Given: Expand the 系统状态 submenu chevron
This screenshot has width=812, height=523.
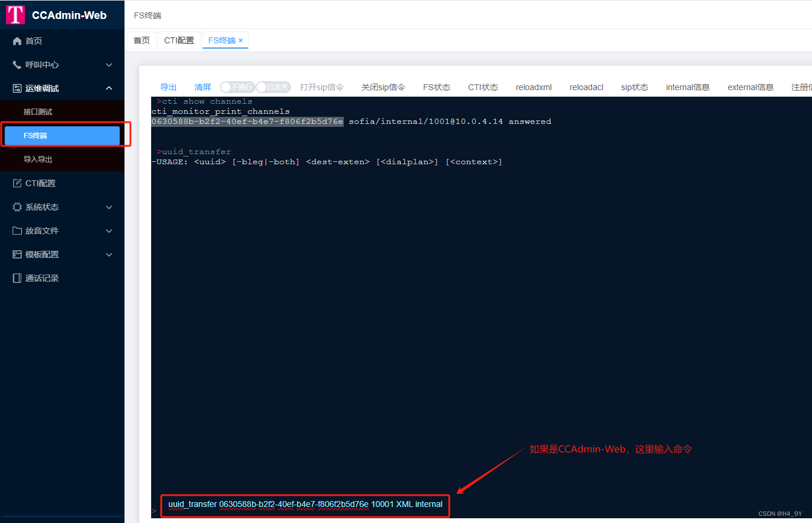Looking at the screenshot, I should point(109,207).
